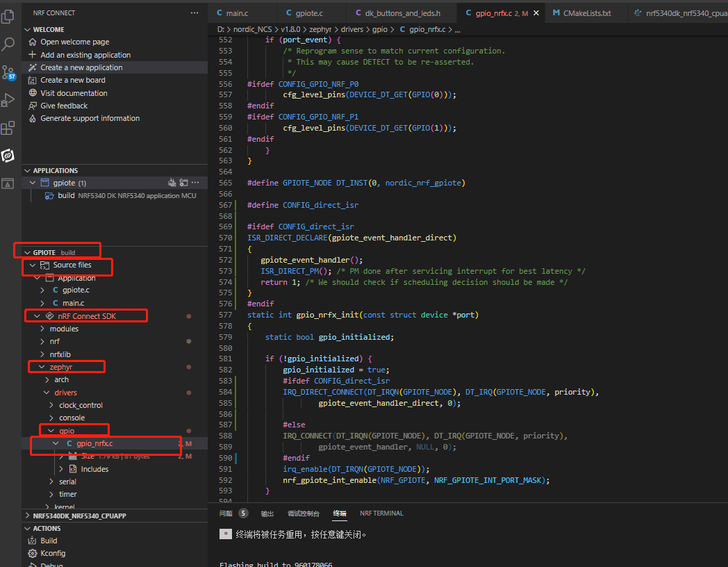Expand the serial folder
Screen dimensions: 728x567
tap(51, 482)
